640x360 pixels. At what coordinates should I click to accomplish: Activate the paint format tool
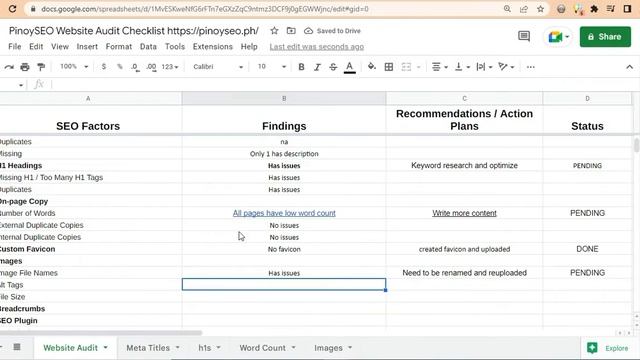pyautogui.click(x=41, y=67)
